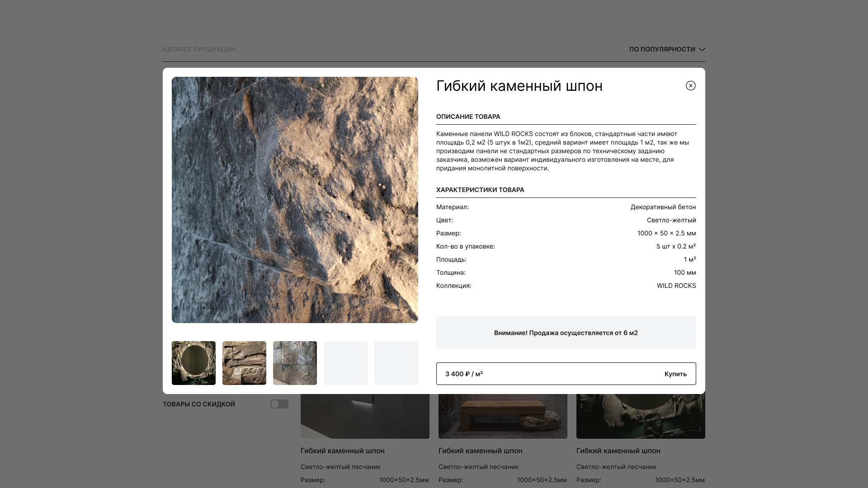Click the fifth empty thumbnail placeholder
Viewport: 868px width, 488px height.
pos(396,363)
